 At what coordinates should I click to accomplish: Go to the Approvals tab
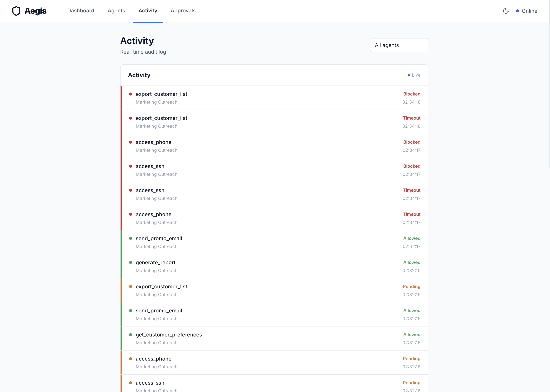pyautogui.click(x=183, y=11)
